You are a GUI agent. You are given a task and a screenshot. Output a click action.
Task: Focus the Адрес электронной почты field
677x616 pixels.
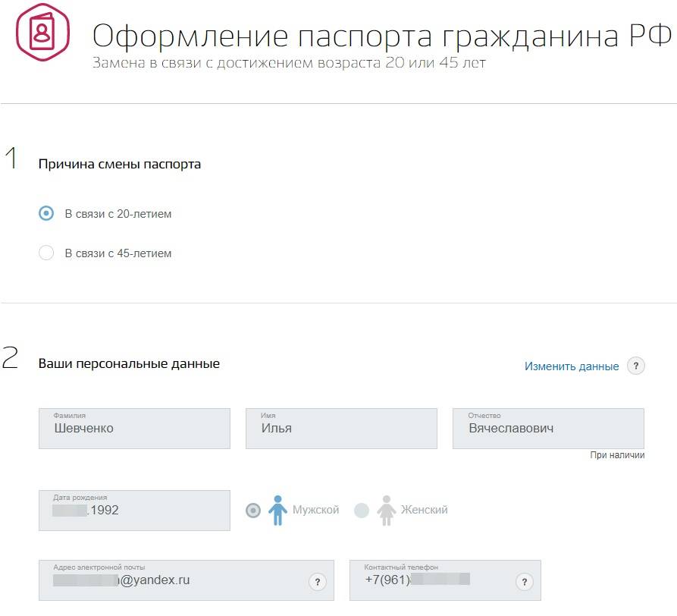point(174,581)
